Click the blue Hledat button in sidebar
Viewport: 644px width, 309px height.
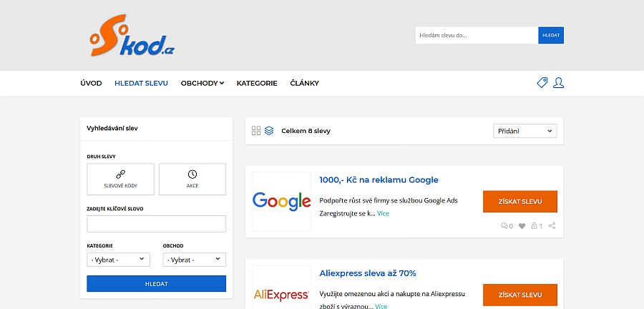coord(157,283)
